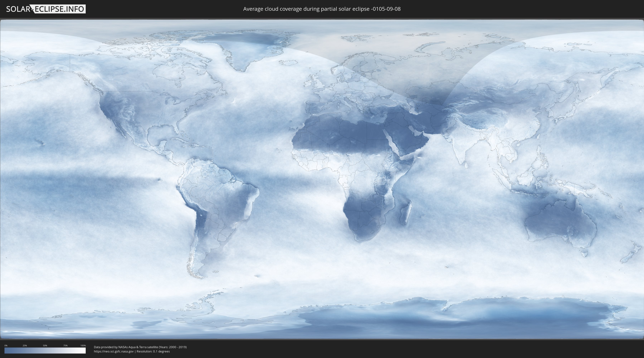Click the NASA Aqua & Terra data credit text
The height and width of the screenshot is (358, 644).
coord(140,347)
